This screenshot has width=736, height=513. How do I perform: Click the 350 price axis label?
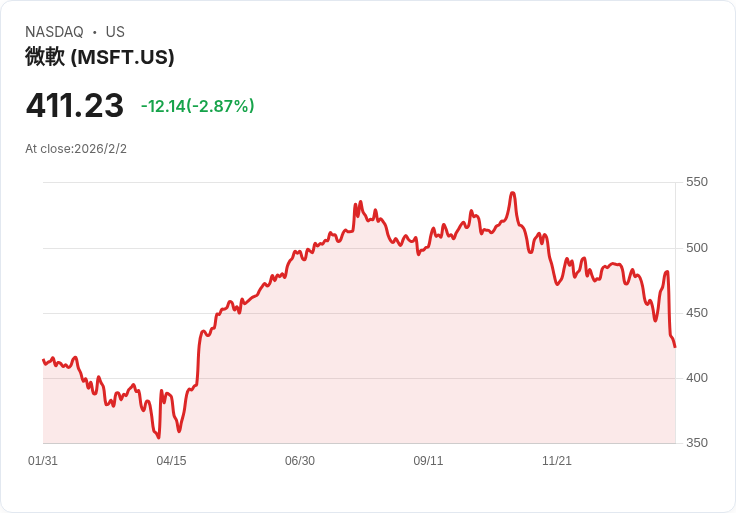[696, 443]
